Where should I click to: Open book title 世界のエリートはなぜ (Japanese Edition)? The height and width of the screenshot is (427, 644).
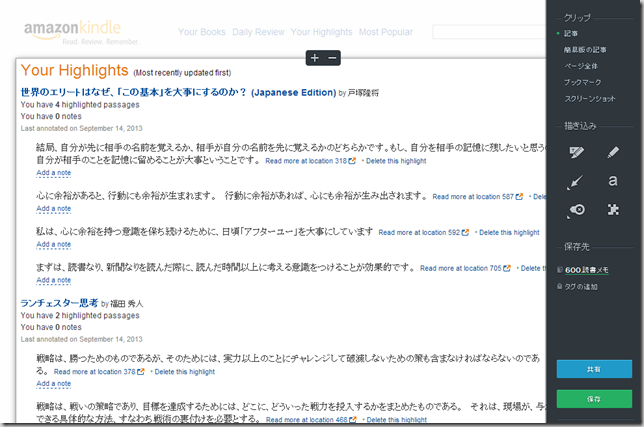tap(178, 92)
